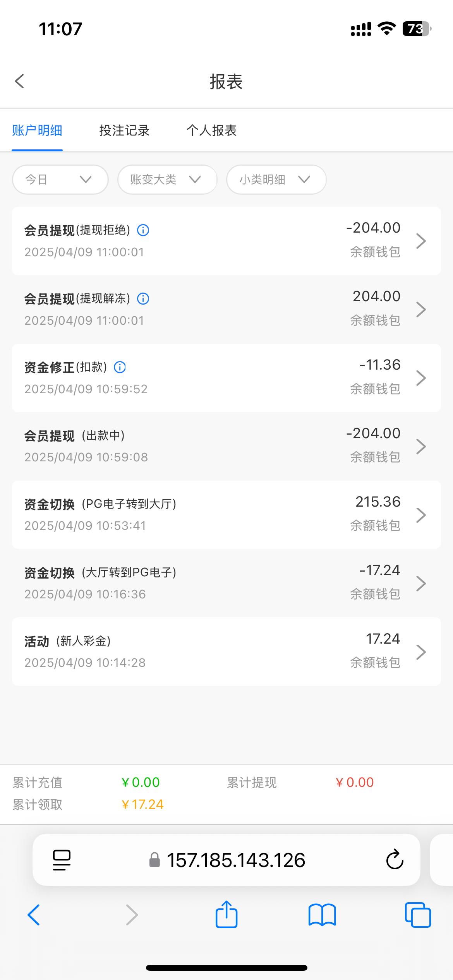The image size is (453, 980).
Task: Show open Safari tabs overview
Action: tap(417, 915)
